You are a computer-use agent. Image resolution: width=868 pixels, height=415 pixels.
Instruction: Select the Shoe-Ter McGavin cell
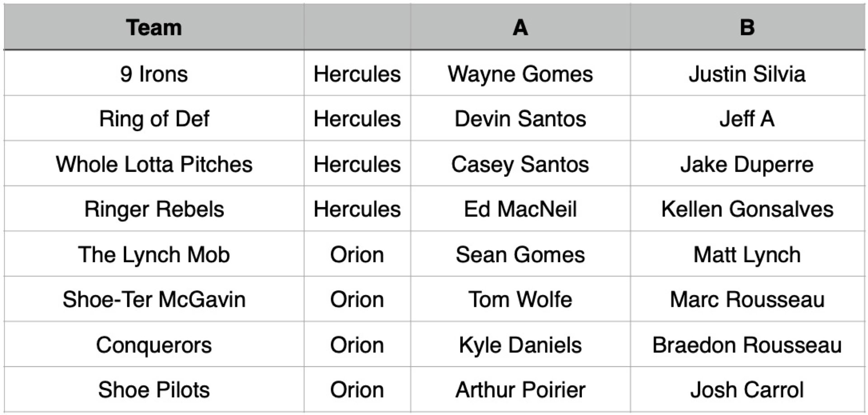click(x=154, y=300)
